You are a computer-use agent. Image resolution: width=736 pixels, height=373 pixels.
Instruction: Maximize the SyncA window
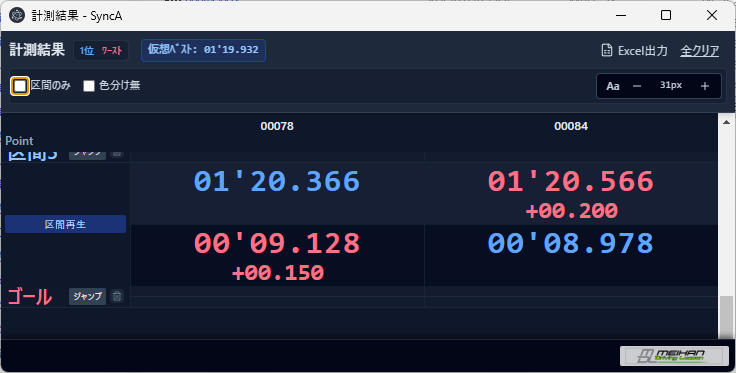tap(666, 15)
